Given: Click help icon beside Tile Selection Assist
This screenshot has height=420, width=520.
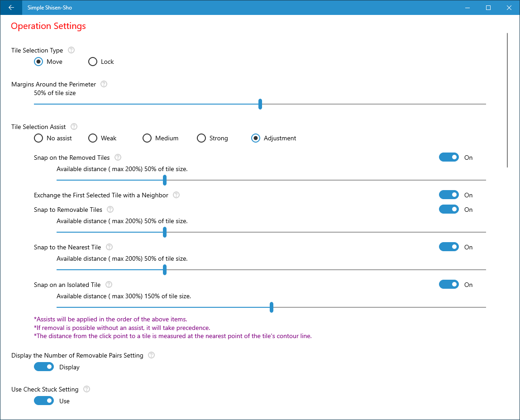Looking at the screenshot, I should (74, 126).
